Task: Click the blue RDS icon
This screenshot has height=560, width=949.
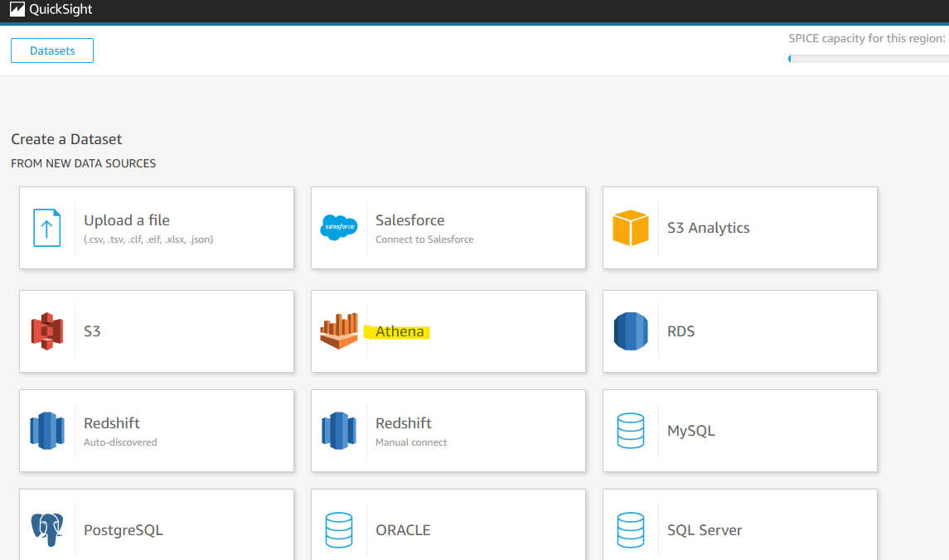Action: pos(631,331)
